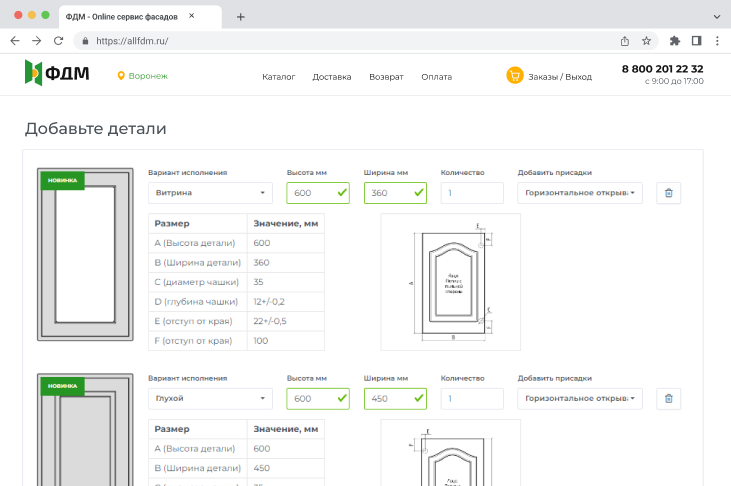Delete the second detail with trash icon
The height and width of the screenshot is (486, 731).
(669, 399)
